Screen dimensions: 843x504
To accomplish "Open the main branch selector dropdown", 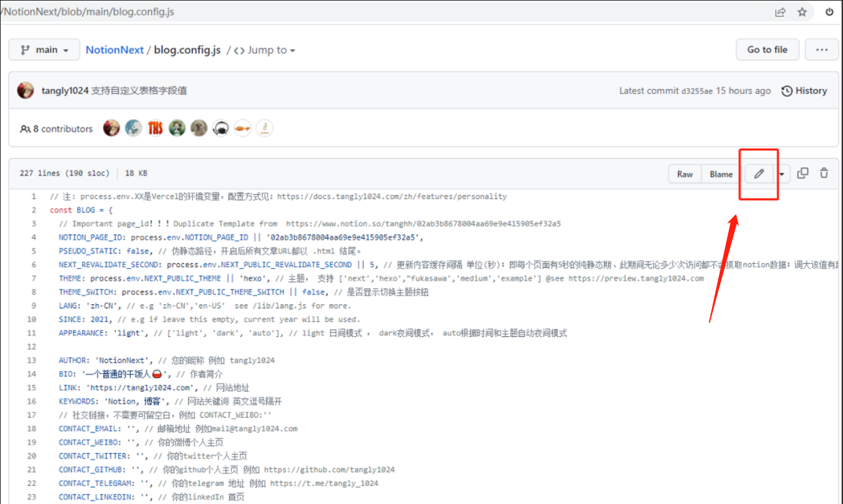I will click(x=43, y=50).
